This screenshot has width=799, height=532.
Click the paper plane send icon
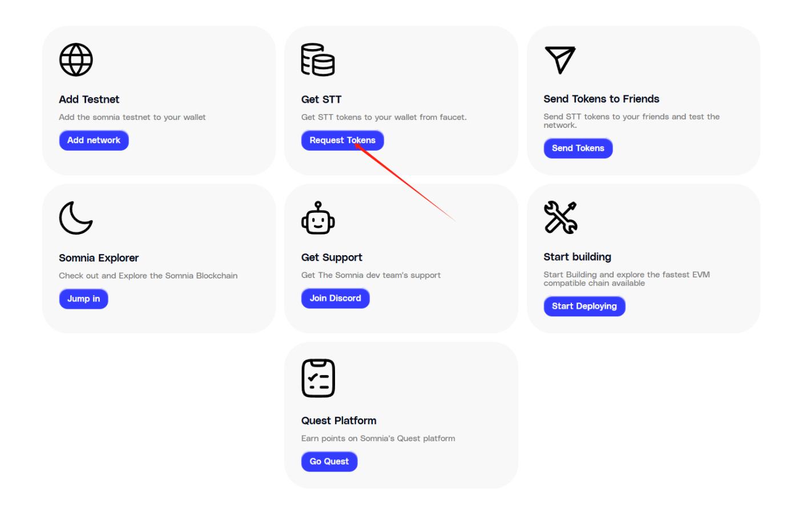click(x=560, y=60)
